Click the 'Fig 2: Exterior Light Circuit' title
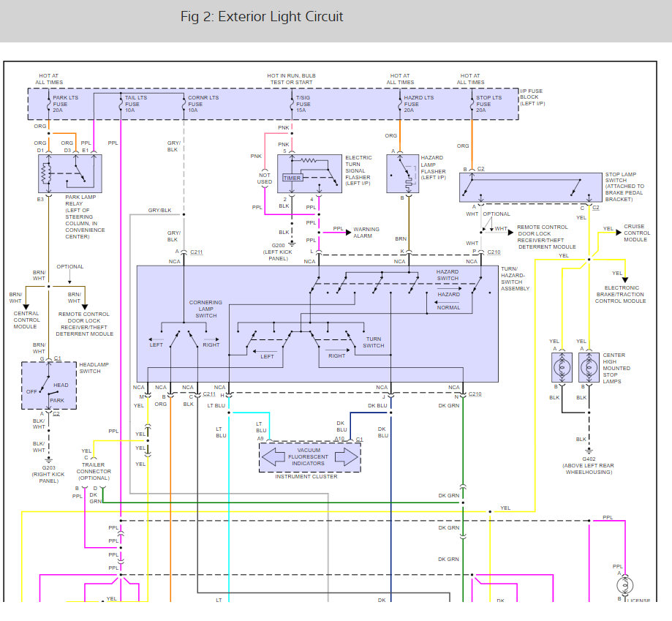The width and height of the screenshot is (672, 621). pos(262,17)
